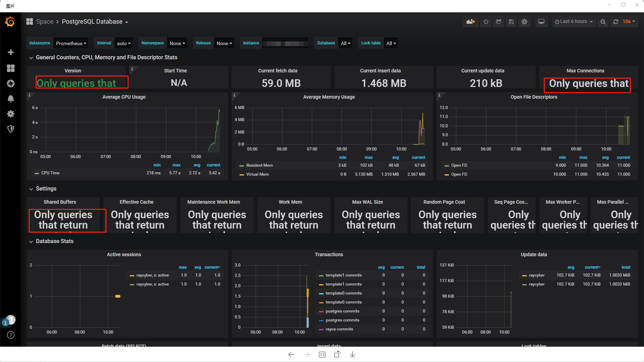The width and height of the screenshot is (644, 362).
Task: Click the Add panel toolbar icon
Action: point(471,22)
